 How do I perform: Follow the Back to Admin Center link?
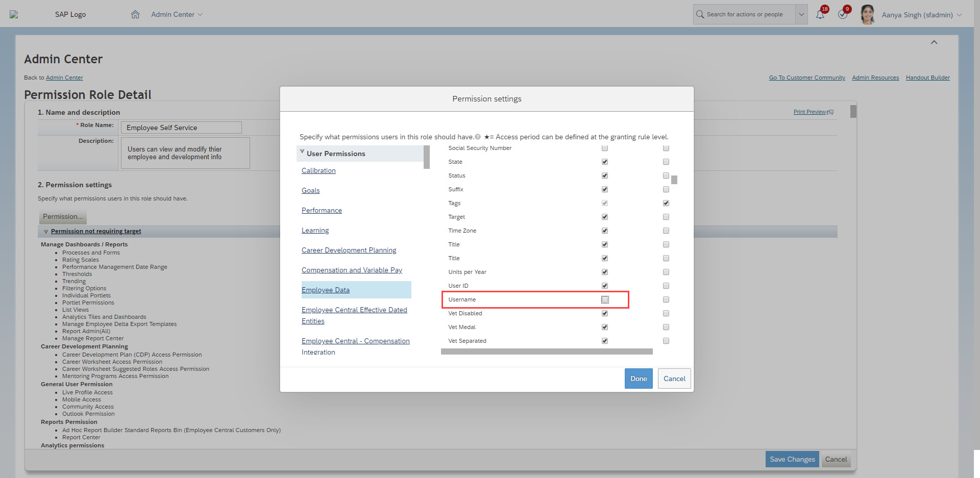pyautogui.click(x=64, y=78)
